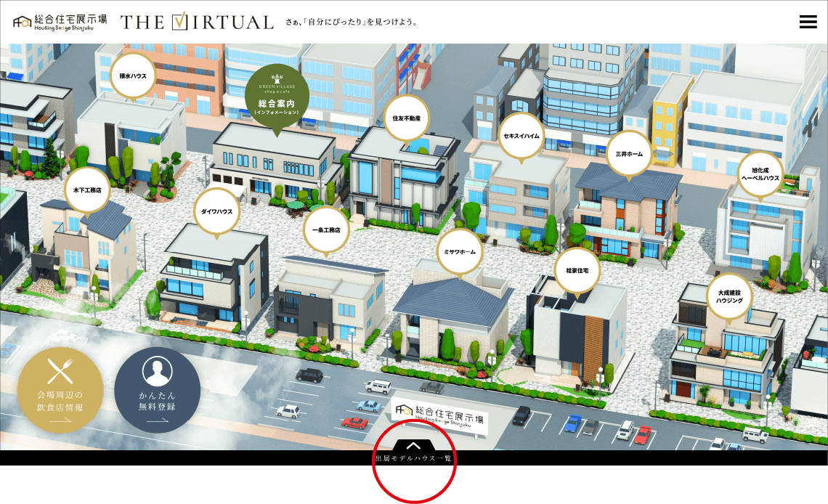Select the セキスイハイム map pin
The width and height of the screenshot is (828, 504).
tap(521, 137)
